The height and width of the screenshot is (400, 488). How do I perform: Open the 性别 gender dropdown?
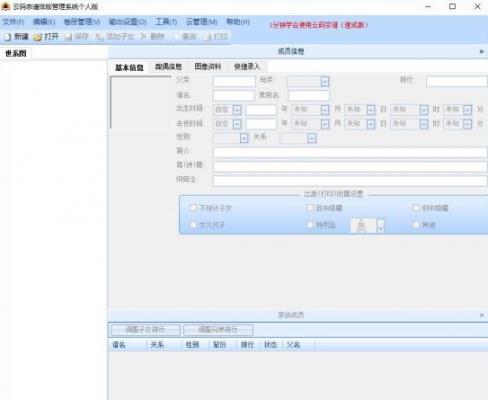click(x=244, y=138)
